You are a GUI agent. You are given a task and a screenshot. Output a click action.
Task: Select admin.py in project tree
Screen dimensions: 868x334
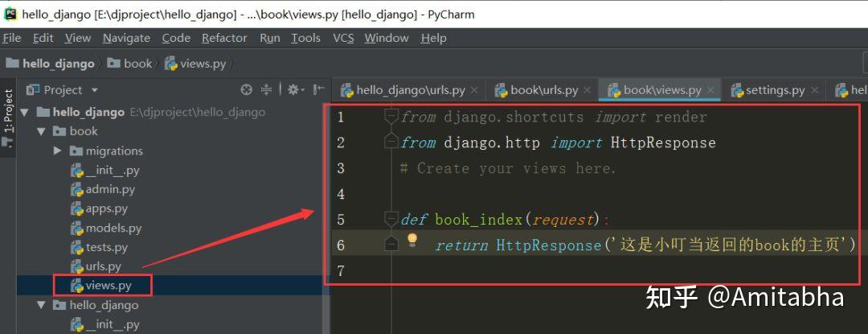(103, 190)
